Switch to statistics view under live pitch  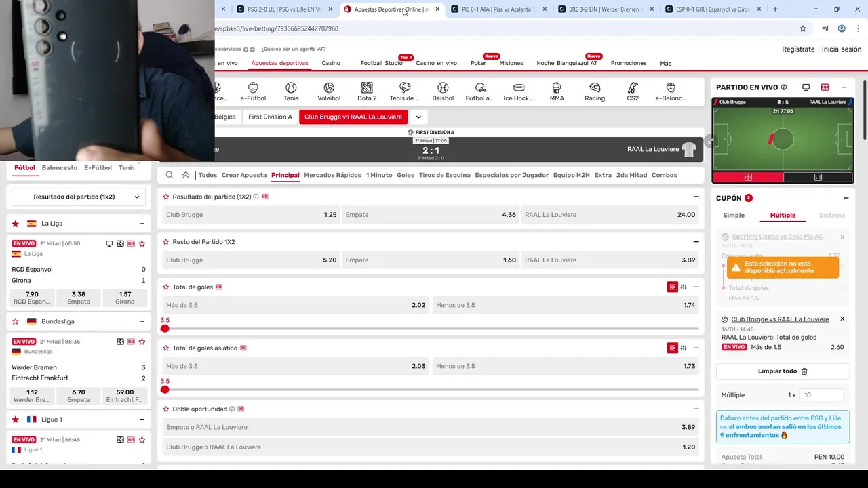818,177
